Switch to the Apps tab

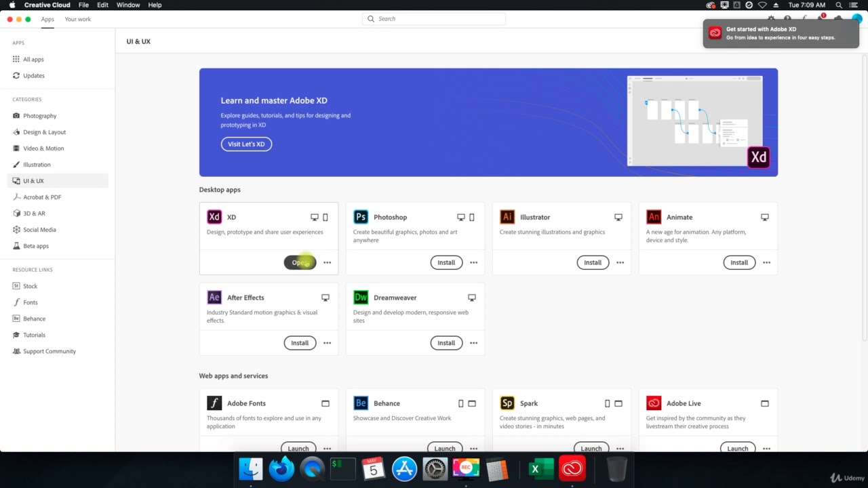[x=47, y=19]
